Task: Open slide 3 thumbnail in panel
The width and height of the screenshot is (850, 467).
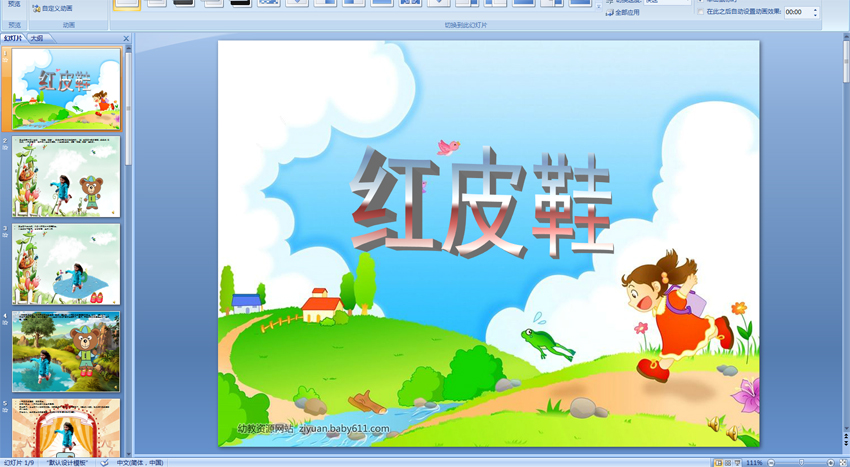Action: (66, 264)
